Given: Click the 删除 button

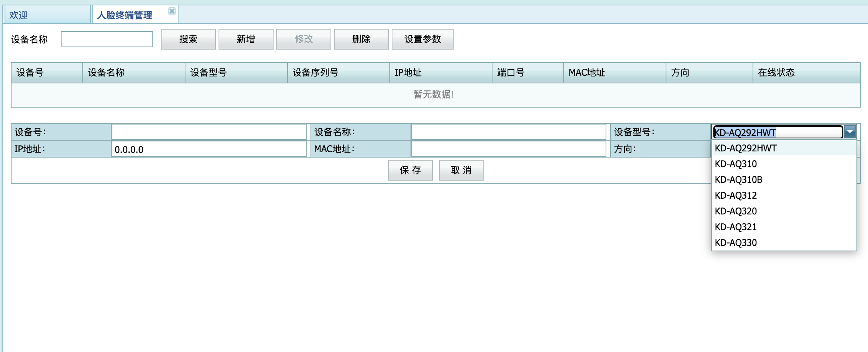Looking at the screenshot, I should pyautogui.click(x=361, y=39).
